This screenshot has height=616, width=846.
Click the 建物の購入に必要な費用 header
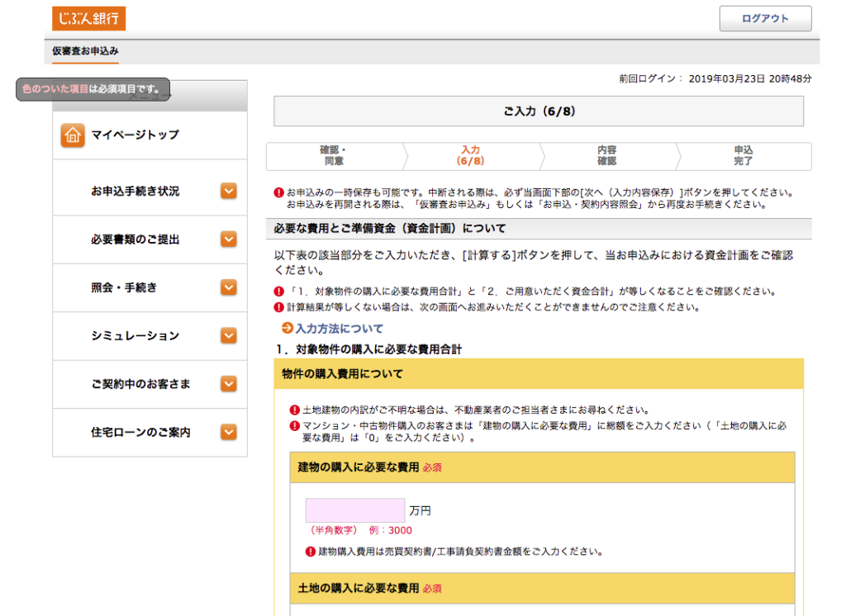pos(542,467)
